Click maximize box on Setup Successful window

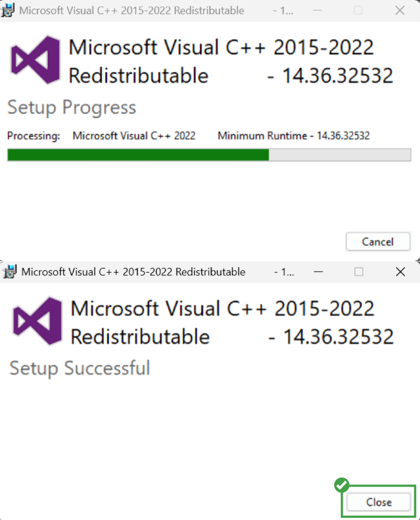[x=359, y=272]
